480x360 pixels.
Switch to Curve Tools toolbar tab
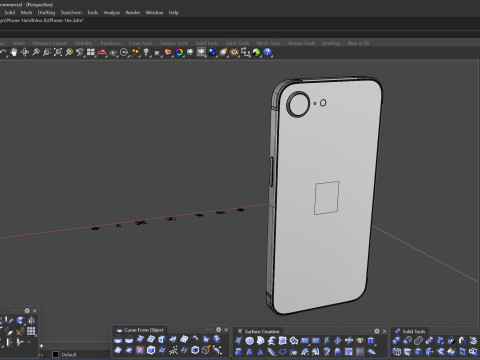[140, 43]
